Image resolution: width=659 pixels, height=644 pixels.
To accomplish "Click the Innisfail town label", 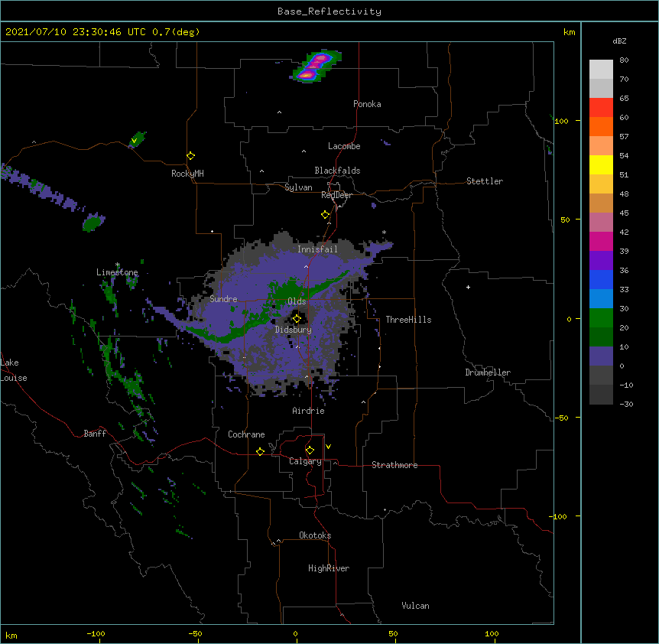I will (x=317, y=249).
